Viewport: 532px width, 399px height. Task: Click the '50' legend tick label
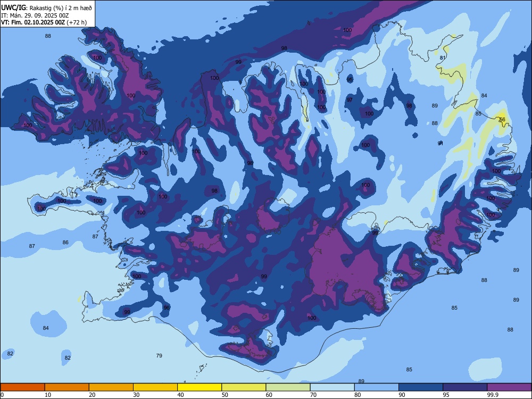coord(225,395)
